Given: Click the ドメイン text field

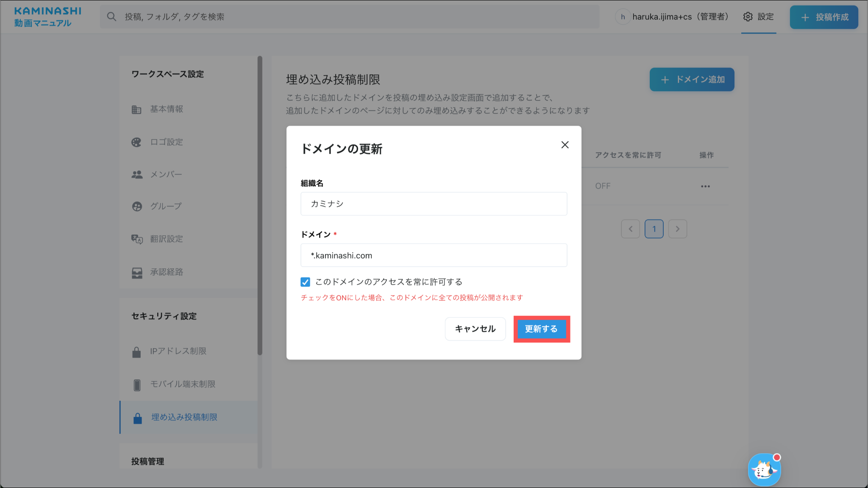Looking at the screenshot, I should click(434, 255).
